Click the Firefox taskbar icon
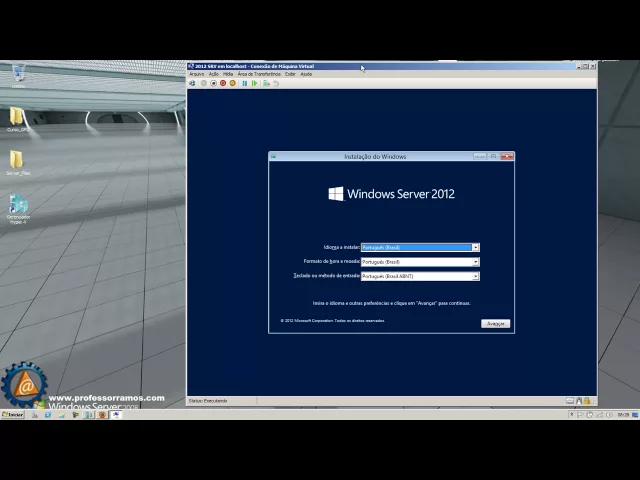640x480 pixels. 102,415
